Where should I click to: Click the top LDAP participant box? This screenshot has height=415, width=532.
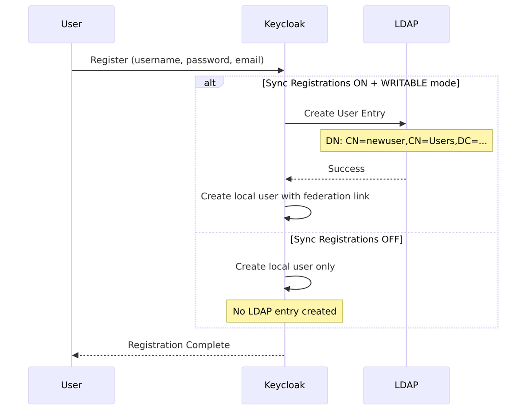tap(406, 24)
